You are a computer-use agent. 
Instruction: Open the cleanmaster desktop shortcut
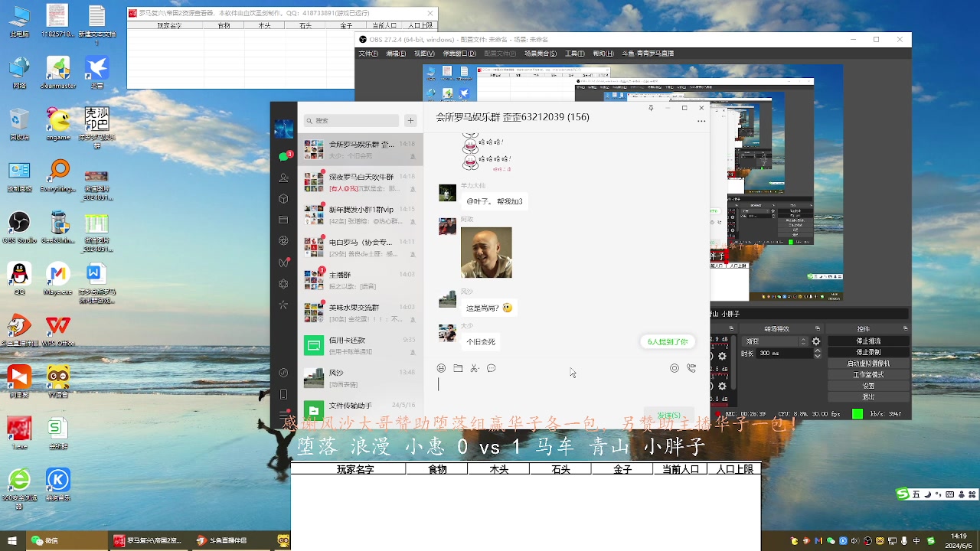point(58,73)
